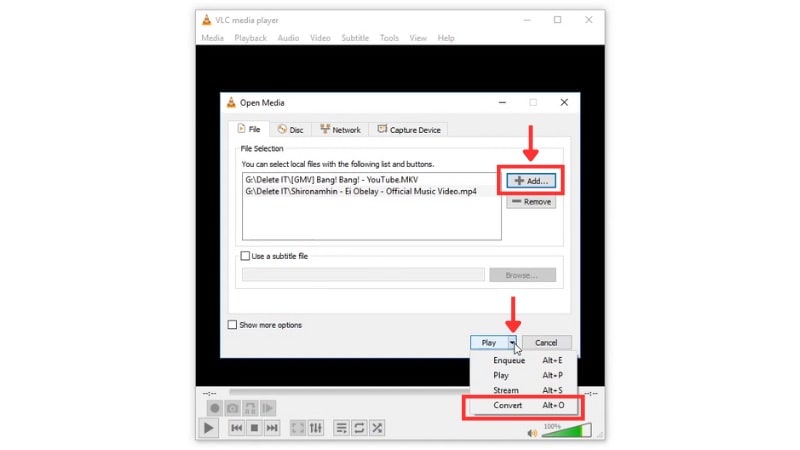Open the View menu
The width and height of the screenshot is (800, 450).
[x=418, y=38]
